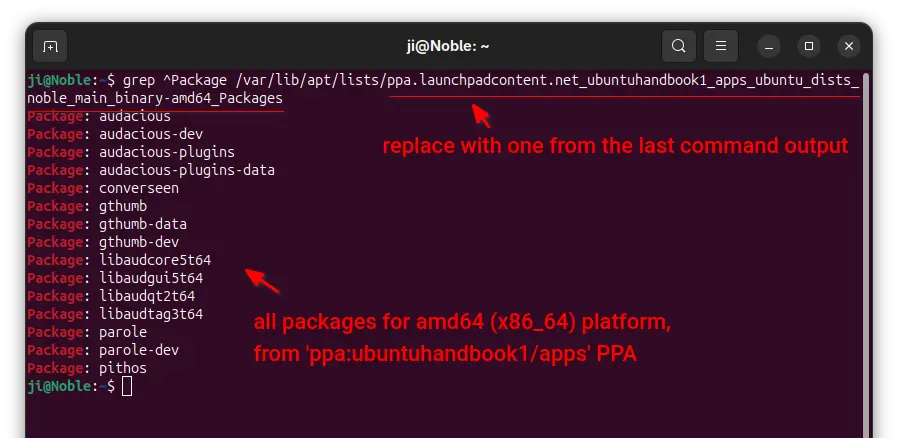Click the libaudcore5t64 package line

[119, 260]
